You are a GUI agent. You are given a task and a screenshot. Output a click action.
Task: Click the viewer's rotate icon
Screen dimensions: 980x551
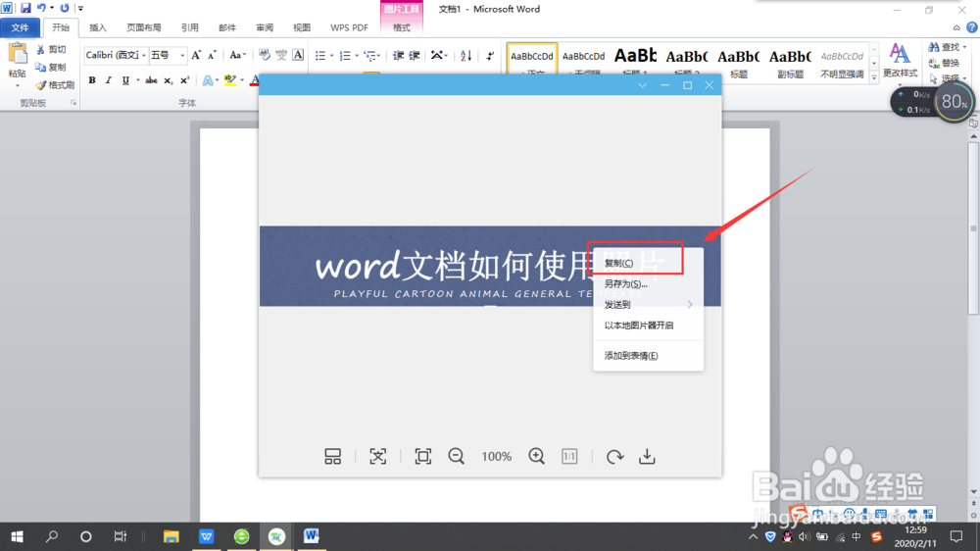(615, 457)
